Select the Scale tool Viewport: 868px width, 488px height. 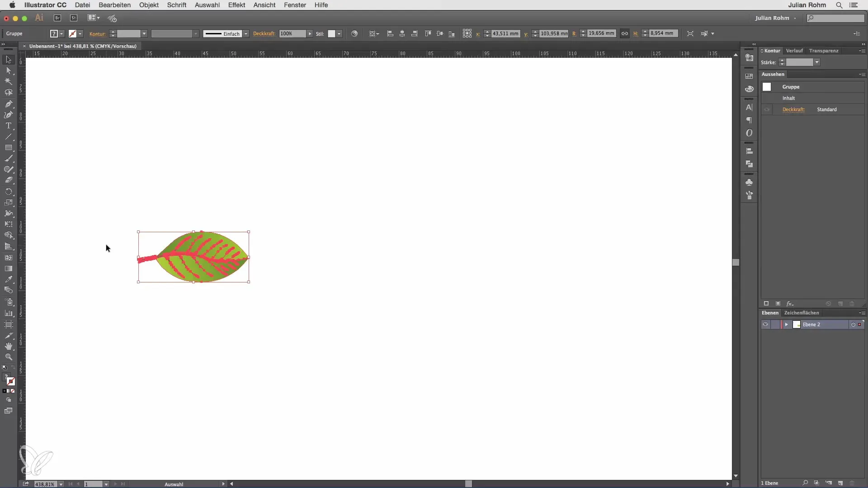pyautogui.click(x=9, y=202)
